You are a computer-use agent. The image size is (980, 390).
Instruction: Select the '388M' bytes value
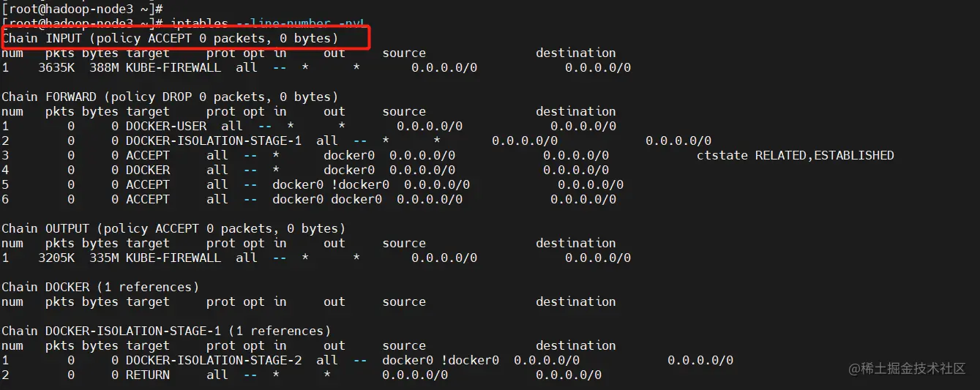click(x=104, y=67)
